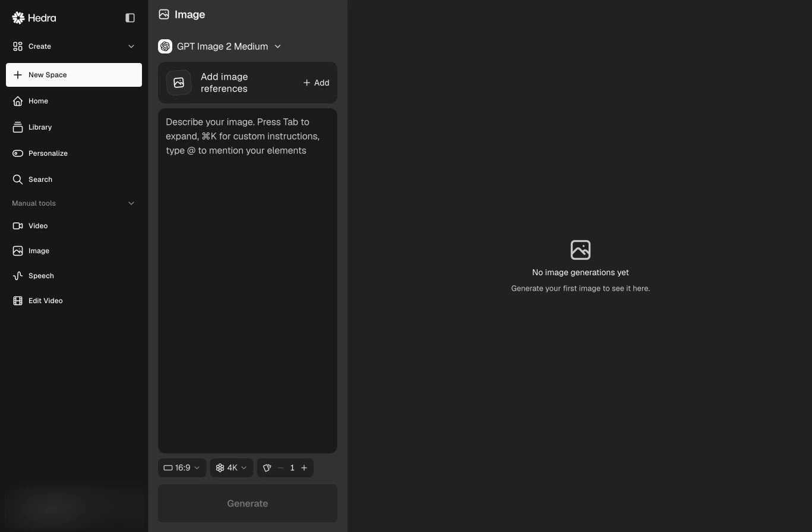Click the Hedra logo
The width and height of the screenshot is (812, 532).
click(34, 18)
